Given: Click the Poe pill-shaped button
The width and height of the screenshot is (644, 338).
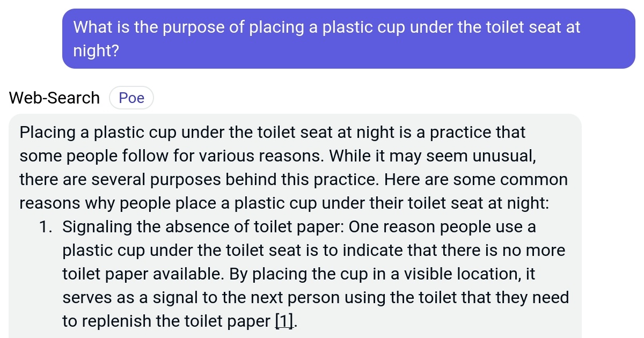Looking at the screenshot, I should (x=131, y=97).
